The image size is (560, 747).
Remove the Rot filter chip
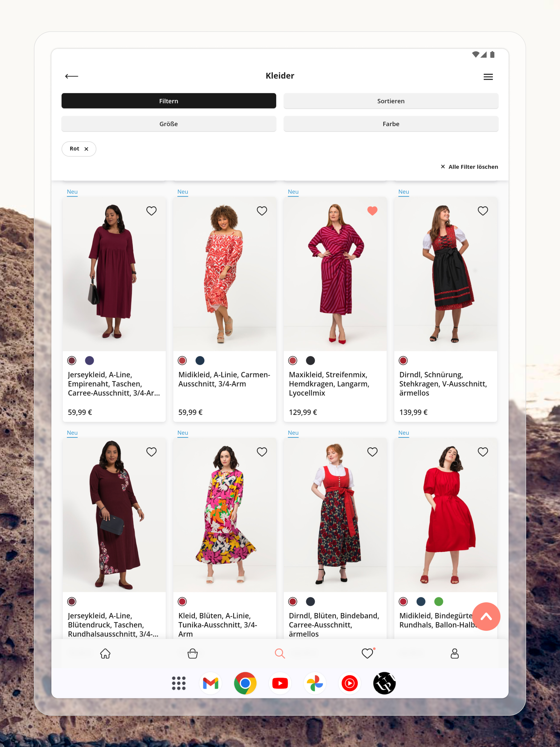[x=86, y=149]
